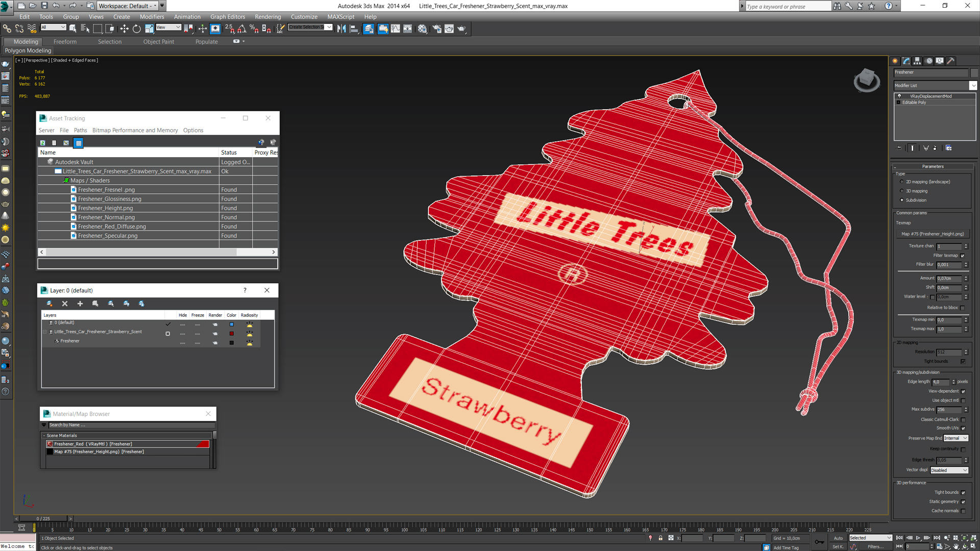Activate the Select and Rotate tool

click(x=137, y=29)
